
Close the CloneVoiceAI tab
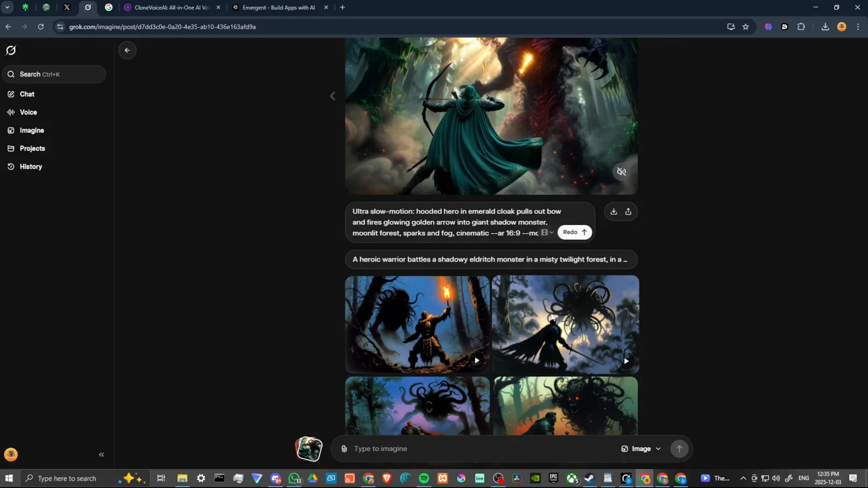(x=218, y=8)
